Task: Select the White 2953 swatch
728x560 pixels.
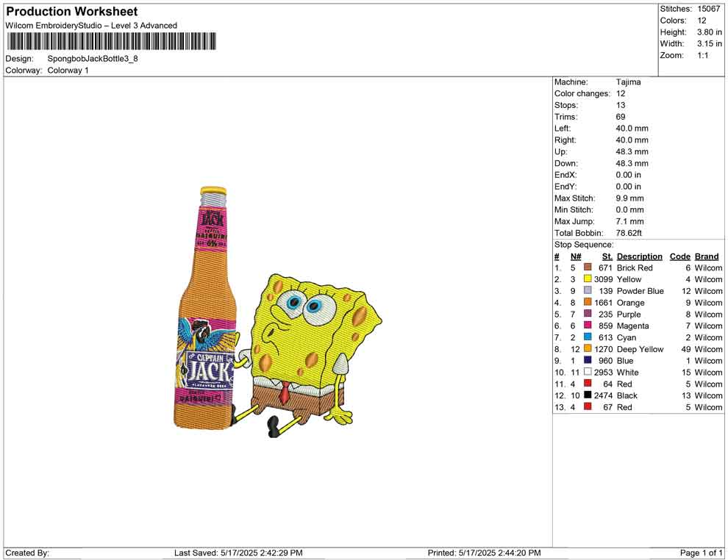Action: pyautogui.click(x=588, y=372)
